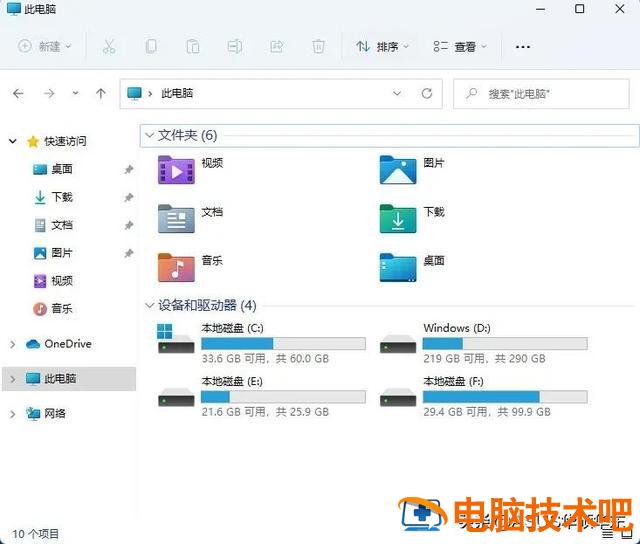Click the 搜索"此电脑" search box
This screenshot has height=544, width=640.
(541, 94)
